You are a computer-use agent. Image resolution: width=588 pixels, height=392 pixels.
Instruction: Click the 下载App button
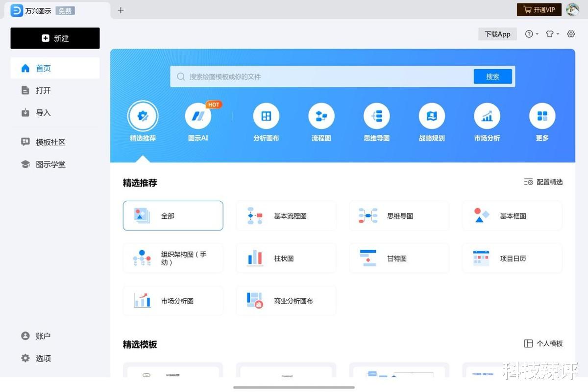[497, 34]
